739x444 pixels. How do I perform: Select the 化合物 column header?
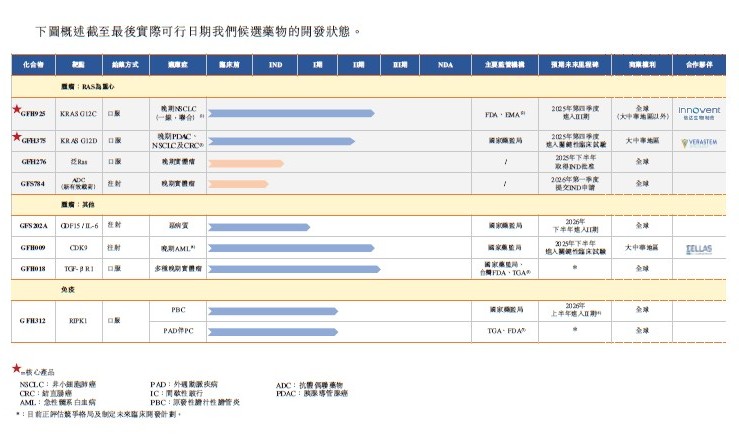[33, 65]
